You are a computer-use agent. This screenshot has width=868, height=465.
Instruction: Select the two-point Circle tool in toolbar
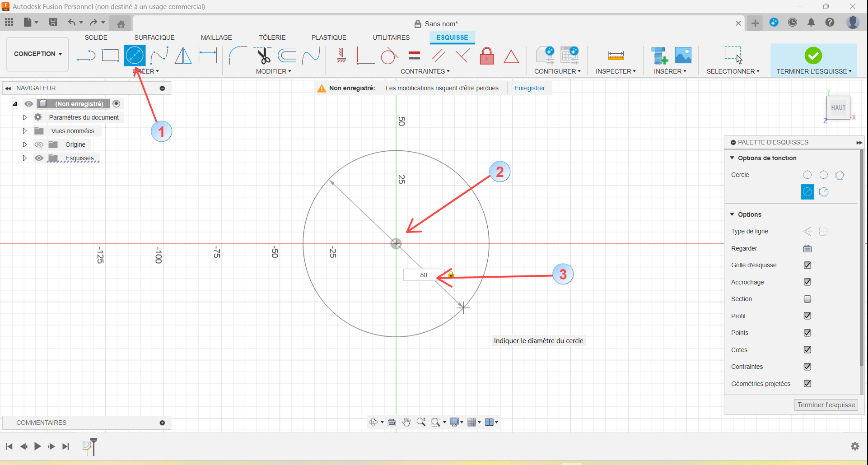click(135, 56)
